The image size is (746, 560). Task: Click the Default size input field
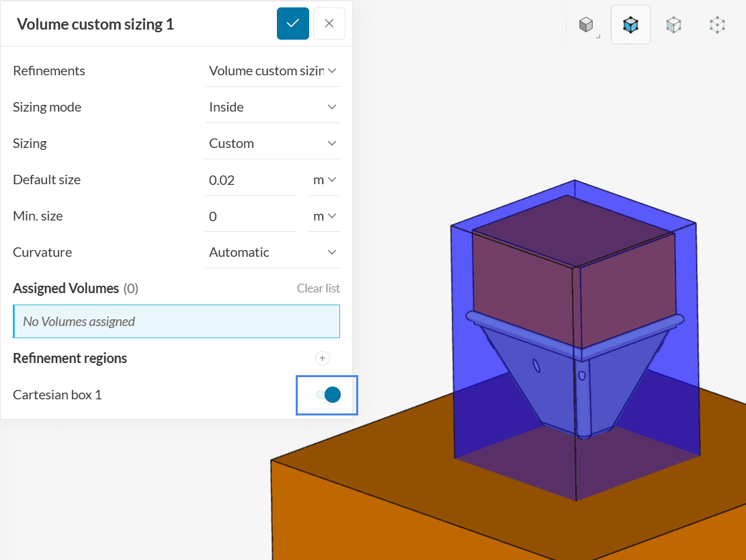tap(250, 179)
